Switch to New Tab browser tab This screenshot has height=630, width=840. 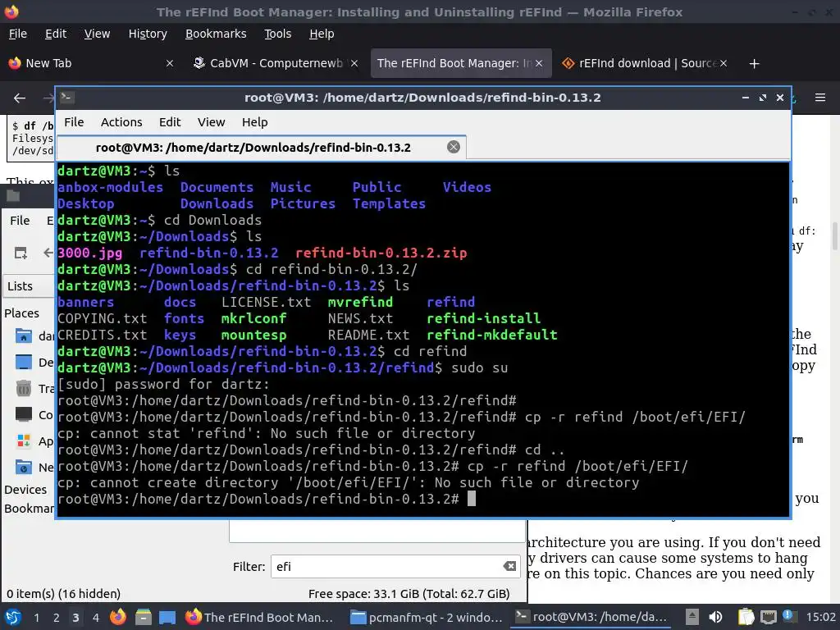[91, 63]
